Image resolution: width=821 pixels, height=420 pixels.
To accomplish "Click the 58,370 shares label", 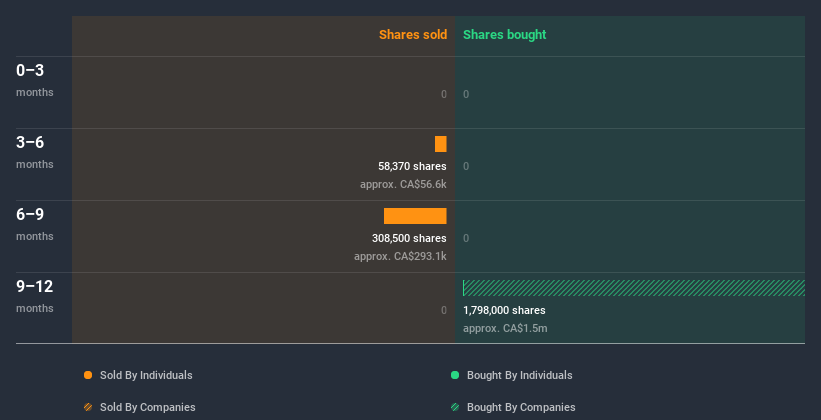I will point(412,166).
